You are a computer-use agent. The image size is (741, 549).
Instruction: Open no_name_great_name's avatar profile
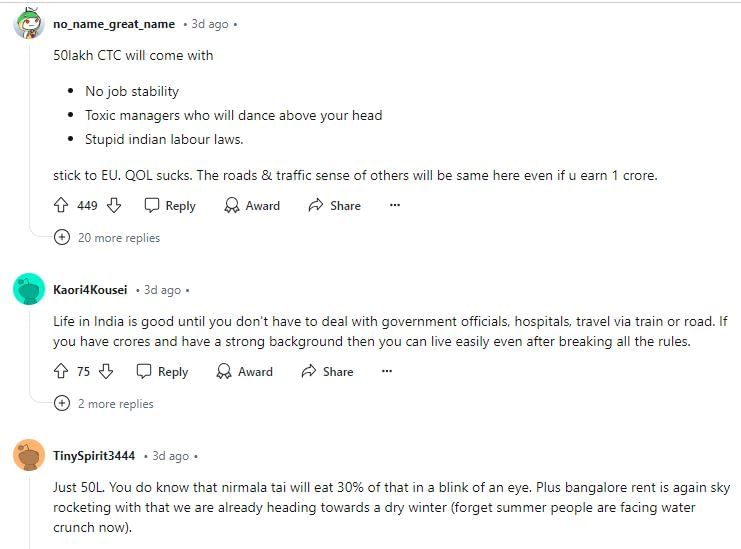click(x=28, y=24)
